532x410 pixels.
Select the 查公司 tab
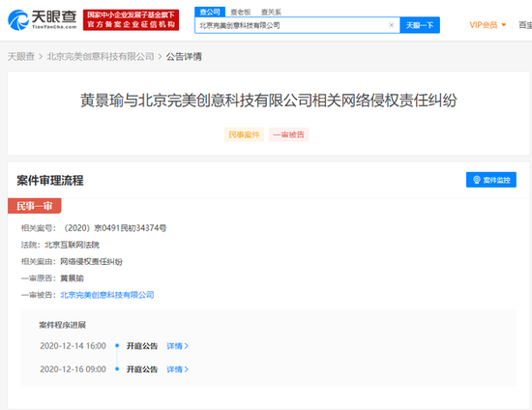tap(210, 12)
